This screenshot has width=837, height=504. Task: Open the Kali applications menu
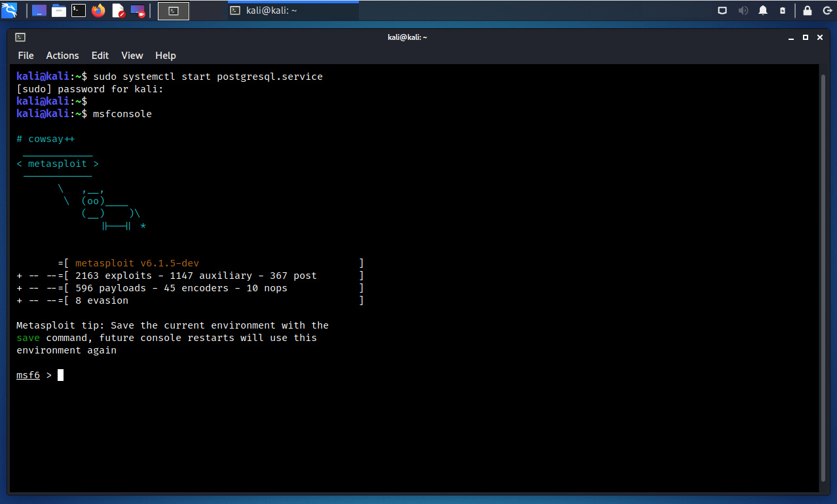pos(9,10)
